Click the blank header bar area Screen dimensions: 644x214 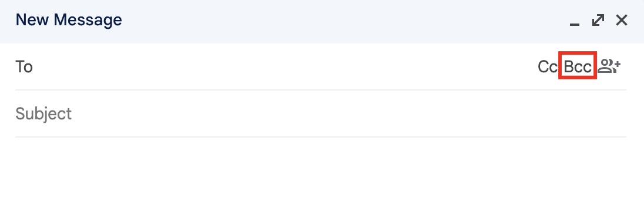pyautogui.click(x=345, y=21)
